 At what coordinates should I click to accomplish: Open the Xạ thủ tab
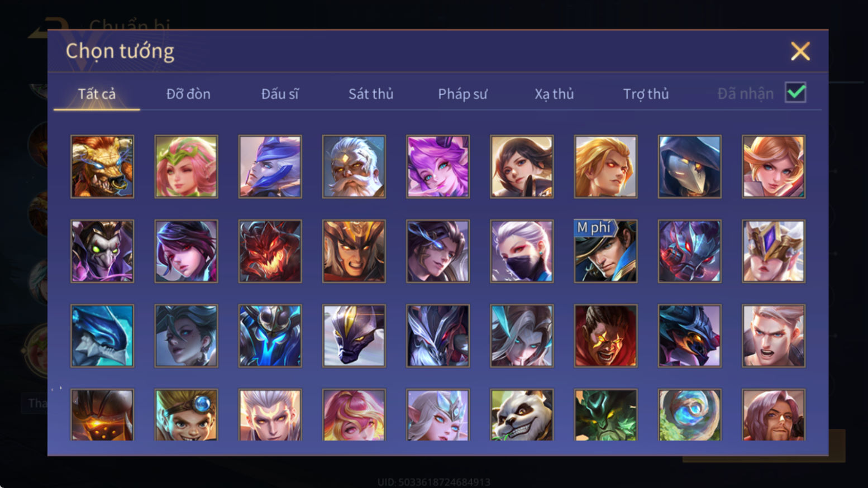(554, 94)
